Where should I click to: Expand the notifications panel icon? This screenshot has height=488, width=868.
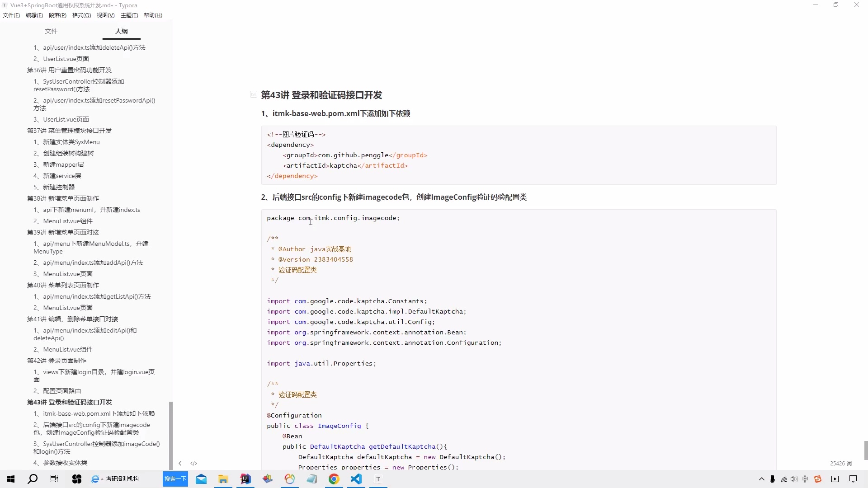[x=854, y=479]
